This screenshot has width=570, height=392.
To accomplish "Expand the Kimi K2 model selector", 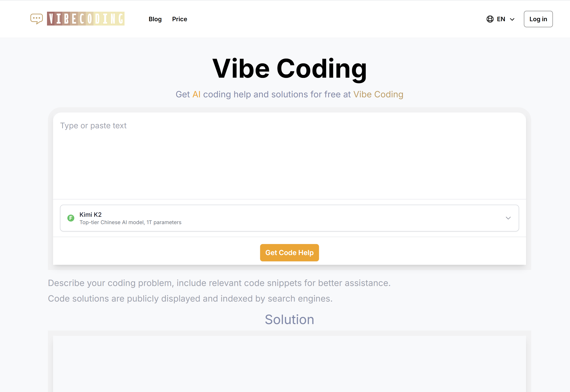I will click(x=289, y=218).
